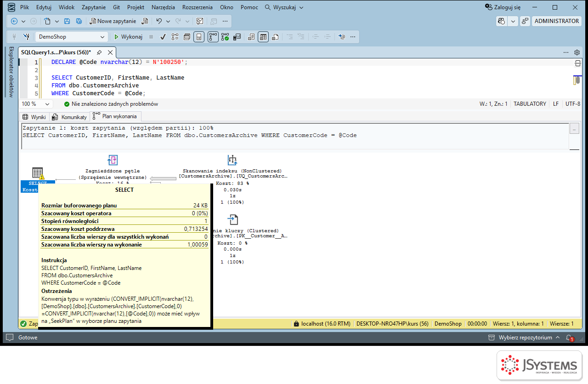588x384 pixels.
Task: Open the Narzędzia menu
Action: click(x=164, y=7)
